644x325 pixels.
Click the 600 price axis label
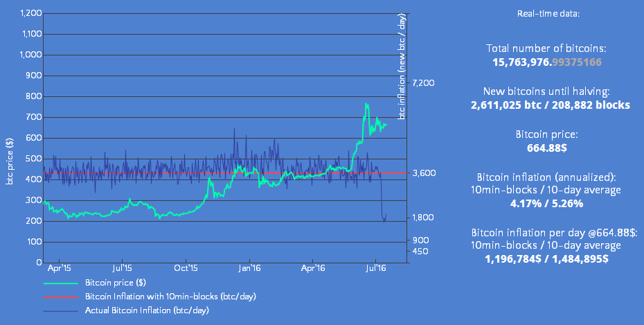pyautogui.click(x=35, y=138)
